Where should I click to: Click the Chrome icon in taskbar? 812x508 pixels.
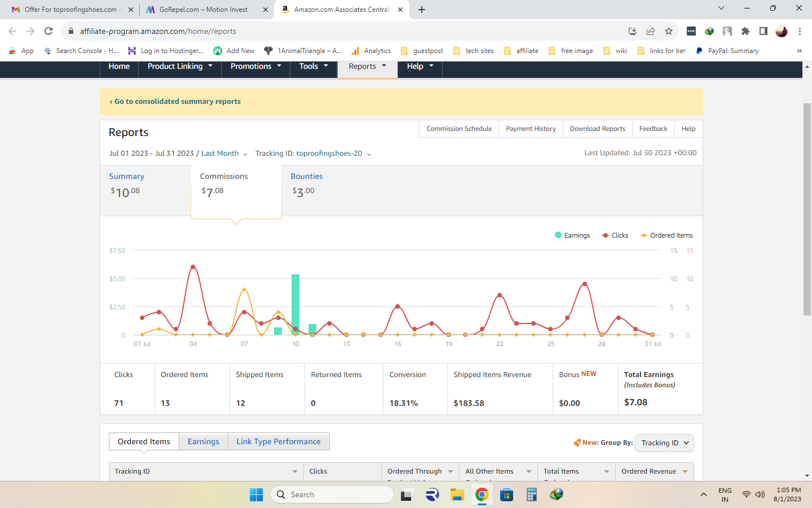click(482, 494)
